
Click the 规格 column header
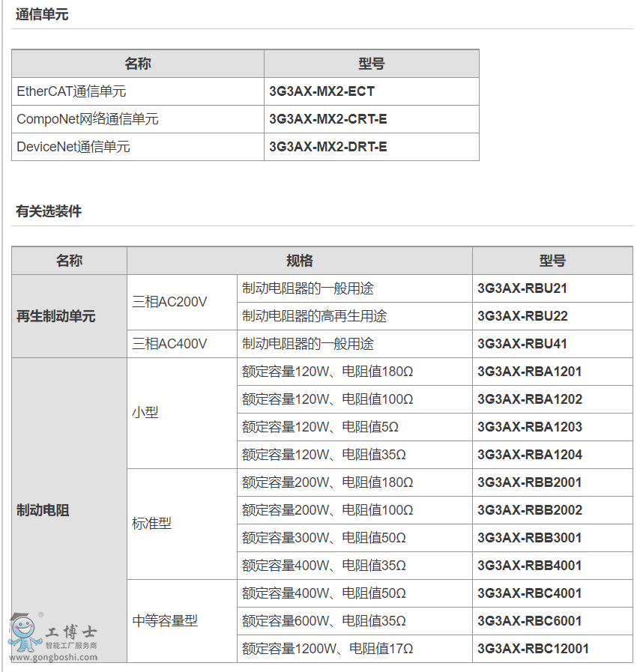pyautogui.click(x=300, y=261)
